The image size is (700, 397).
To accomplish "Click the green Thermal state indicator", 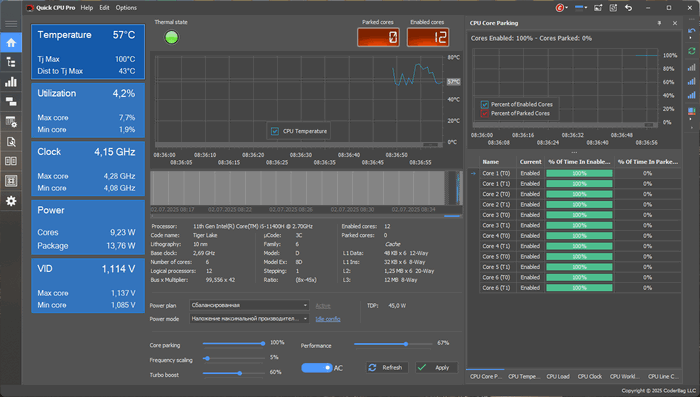I will coord(171,38).
